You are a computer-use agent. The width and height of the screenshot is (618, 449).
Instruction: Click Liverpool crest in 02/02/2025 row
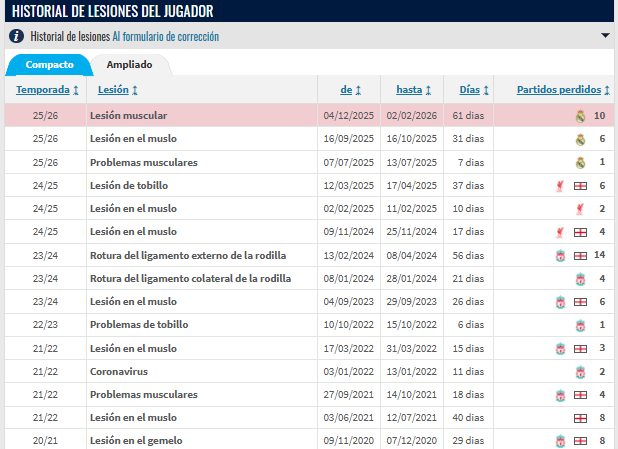580,209
